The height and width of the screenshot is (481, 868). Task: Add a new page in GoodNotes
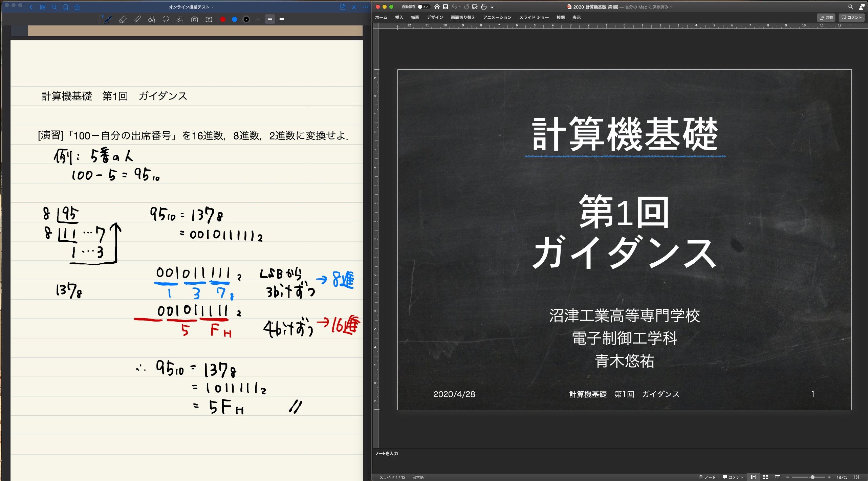(x=343, y=7)
